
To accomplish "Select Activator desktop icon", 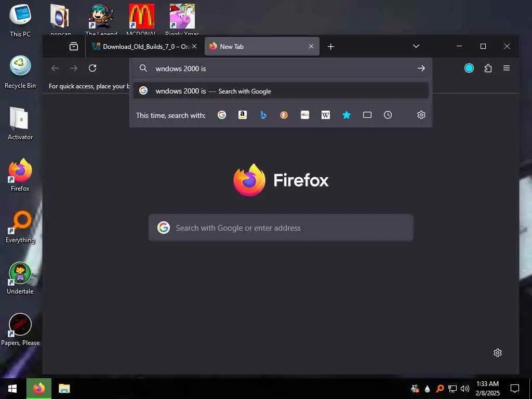I will click(20, 124).
